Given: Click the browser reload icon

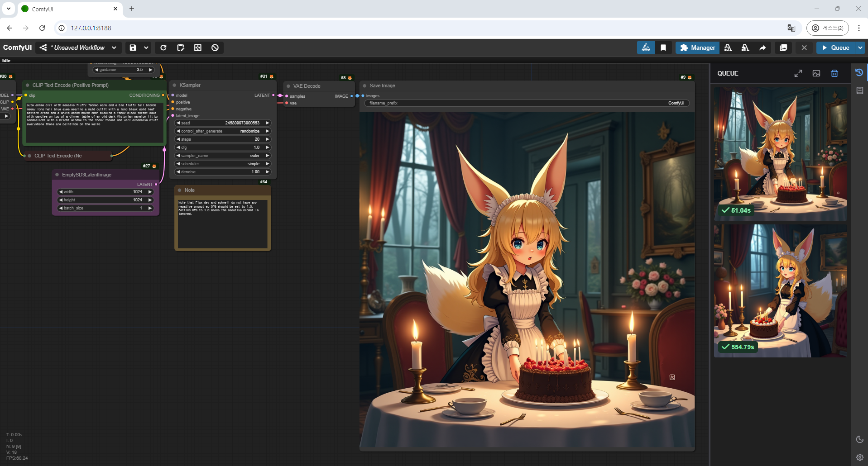Looking at the screenshot, I should [x=42, y=28].
